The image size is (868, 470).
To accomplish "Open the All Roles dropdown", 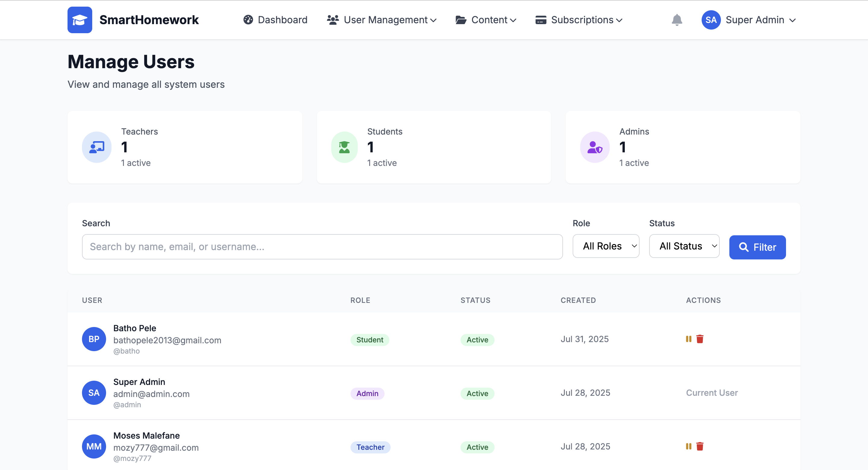I will (x=606, y=246).
